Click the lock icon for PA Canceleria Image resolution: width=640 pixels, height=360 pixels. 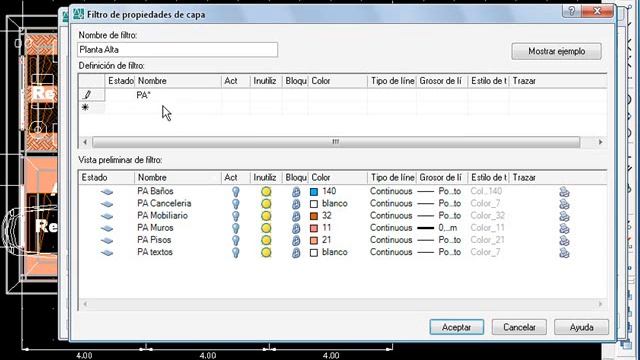point(296,204)
